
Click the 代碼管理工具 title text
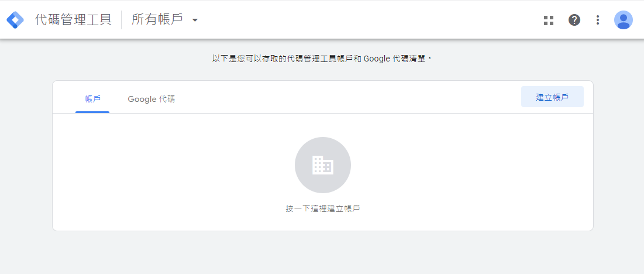[x=74, y=20]
